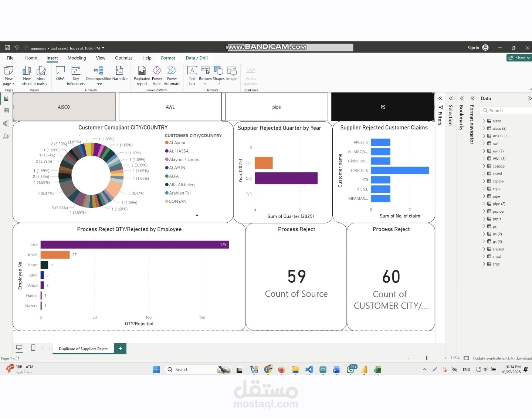Expand the aisco table in Data pane
This screenshot has width=532, height=418.
(484, 121)
